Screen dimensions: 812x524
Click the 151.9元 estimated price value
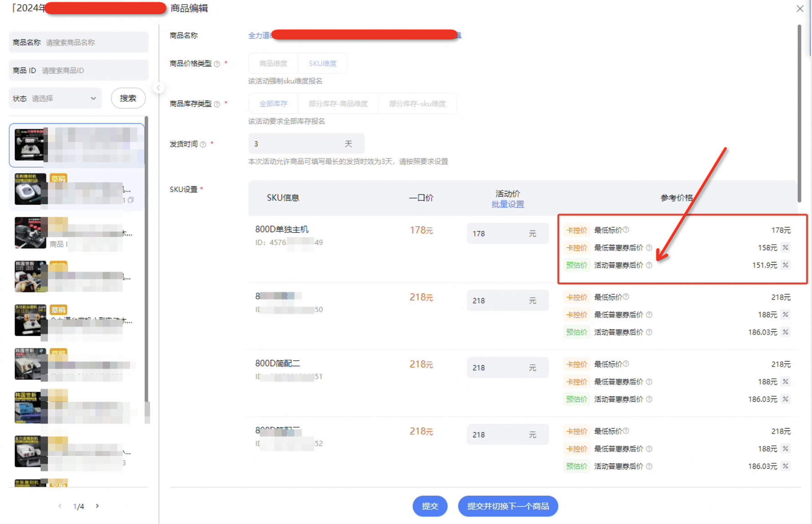point(765,265)
